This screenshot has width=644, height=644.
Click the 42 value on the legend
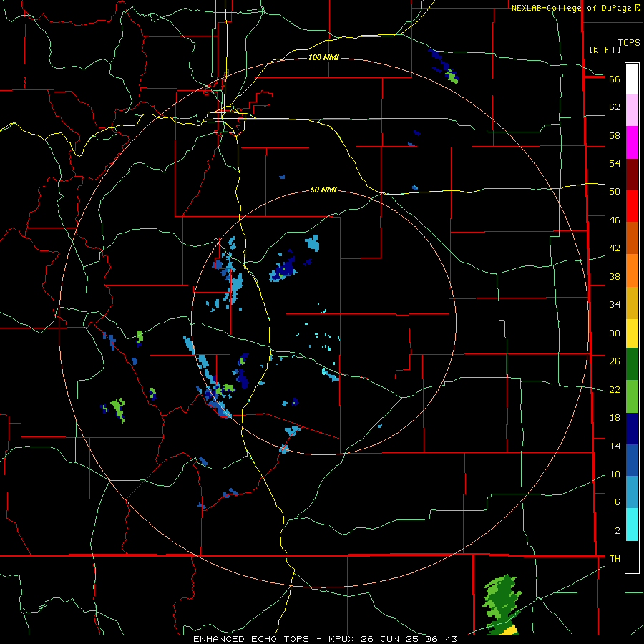[x=615, y=248]
